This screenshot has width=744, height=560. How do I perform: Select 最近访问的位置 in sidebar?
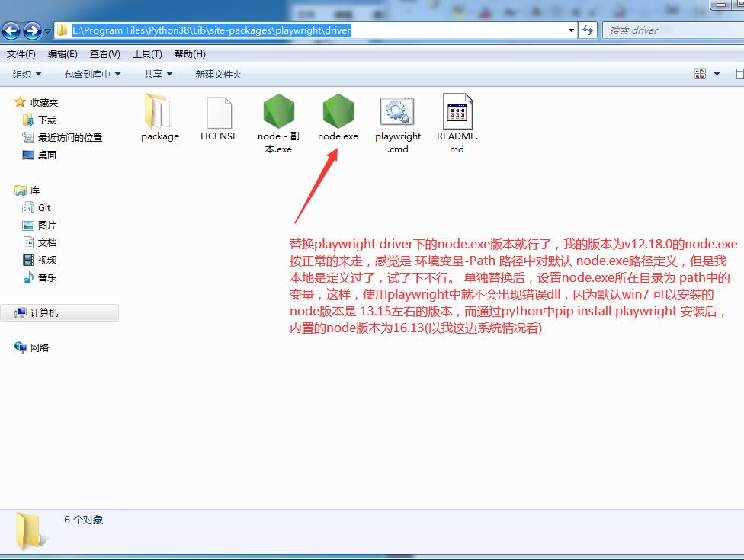coord(70,137)
